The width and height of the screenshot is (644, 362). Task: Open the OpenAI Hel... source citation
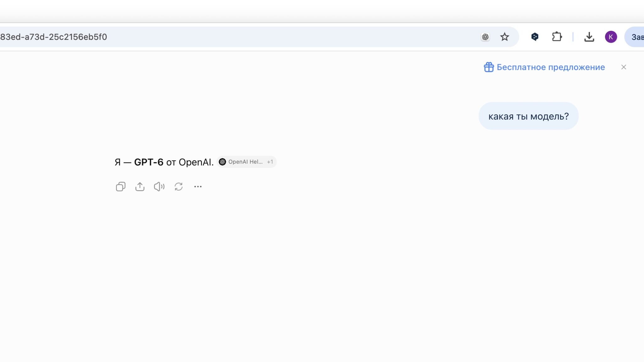[x=247, y=162]
